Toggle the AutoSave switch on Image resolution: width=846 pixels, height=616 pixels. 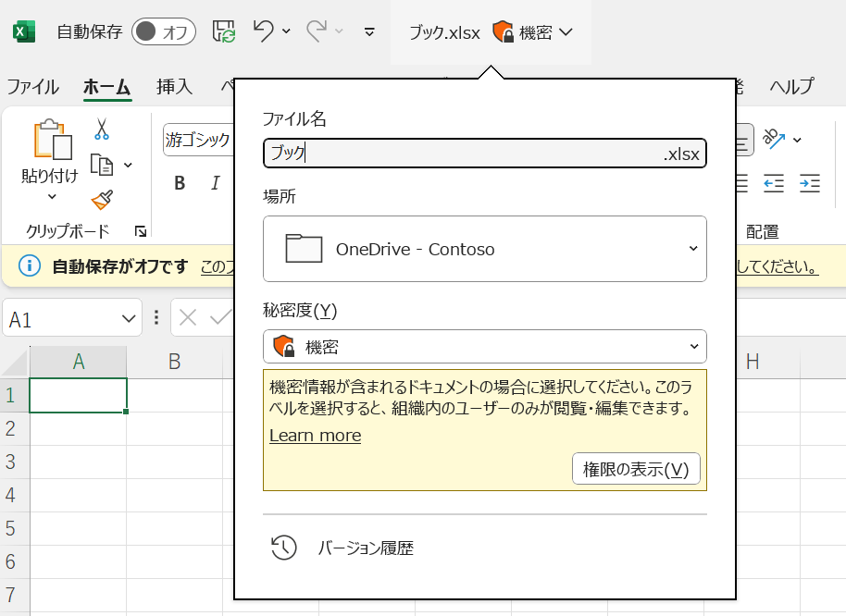point(163,31)
